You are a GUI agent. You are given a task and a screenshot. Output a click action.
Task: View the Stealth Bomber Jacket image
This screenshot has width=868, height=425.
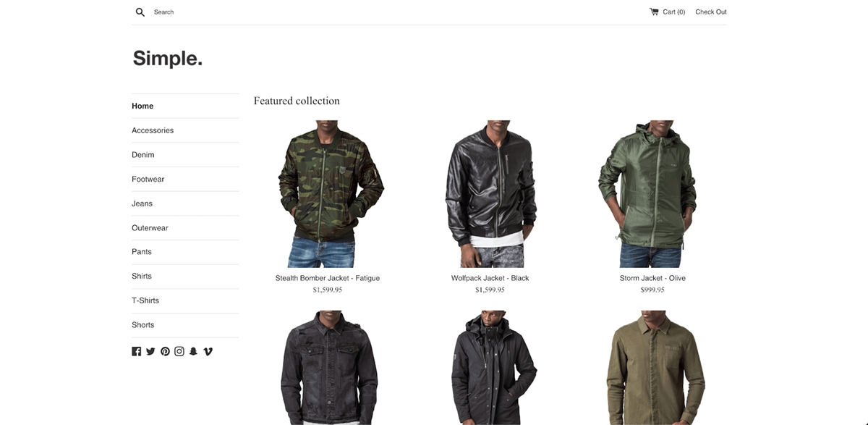tap(328, 194)
